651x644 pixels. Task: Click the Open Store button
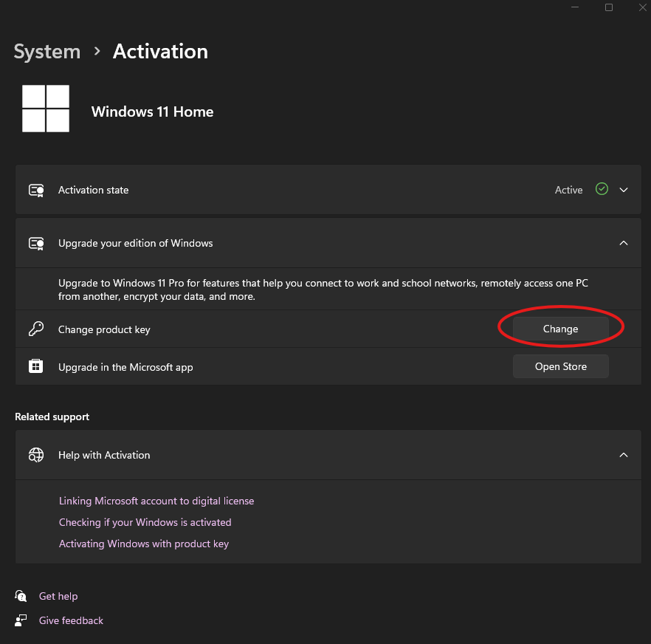coord(560,366)
